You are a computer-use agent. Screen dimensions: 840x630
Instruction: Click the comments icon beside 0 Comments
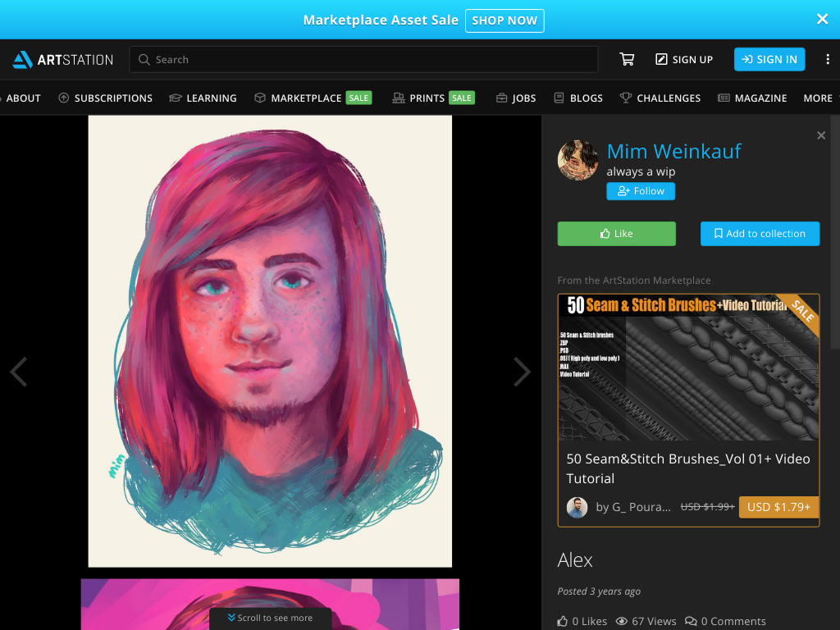pos(691,621)
